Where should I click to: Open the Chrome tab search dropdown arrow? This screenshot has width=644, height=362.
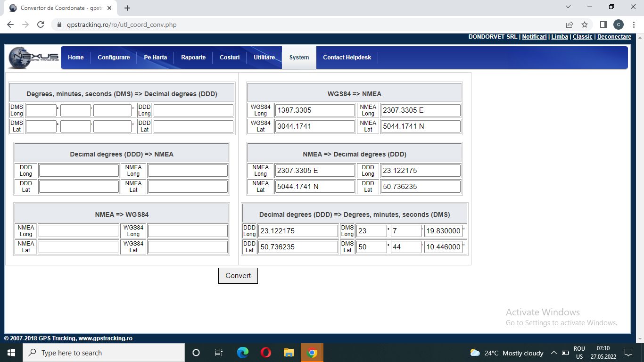point(568,7)
